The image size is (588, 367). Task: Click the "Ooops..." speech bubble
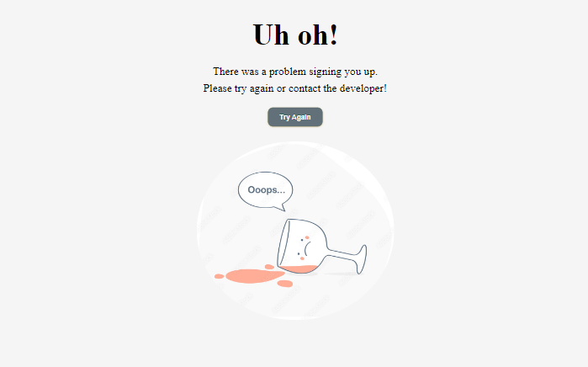click(x=266, y=189)
